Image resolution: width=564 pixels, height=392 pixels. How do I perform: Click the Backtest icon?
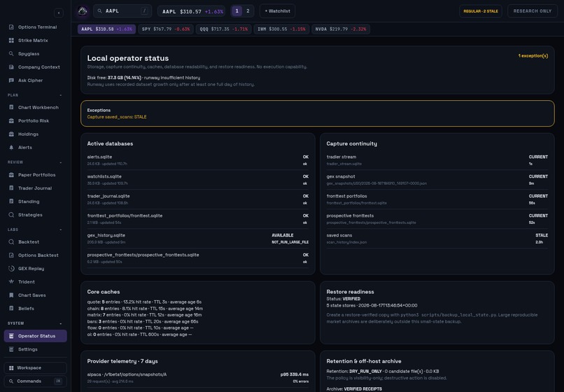(x=11, y=242)
